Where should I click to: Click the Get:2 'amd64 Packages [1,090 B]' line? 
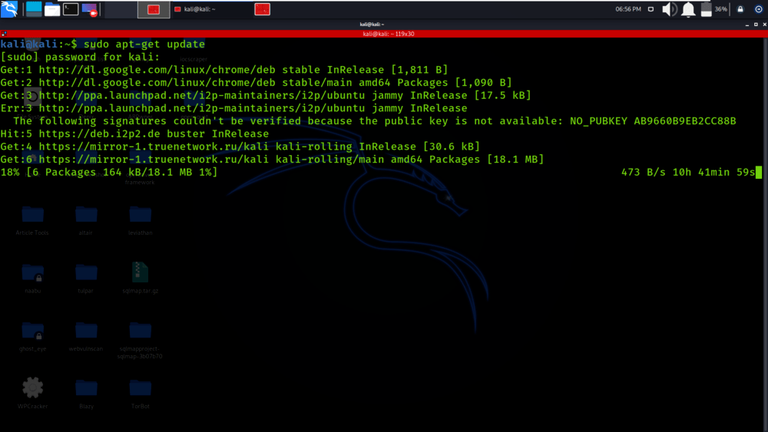(256, 82)
